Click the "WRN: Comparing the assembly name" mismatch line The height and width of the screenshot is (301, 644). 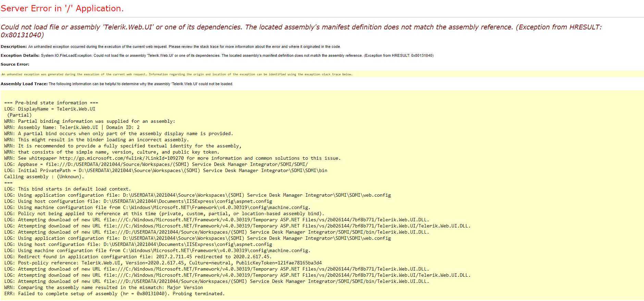pos(103,288)
